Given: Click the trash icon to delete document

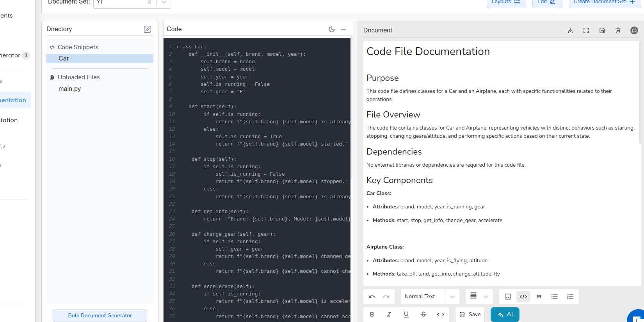Looking at the screenshot, I should (617, 30).
